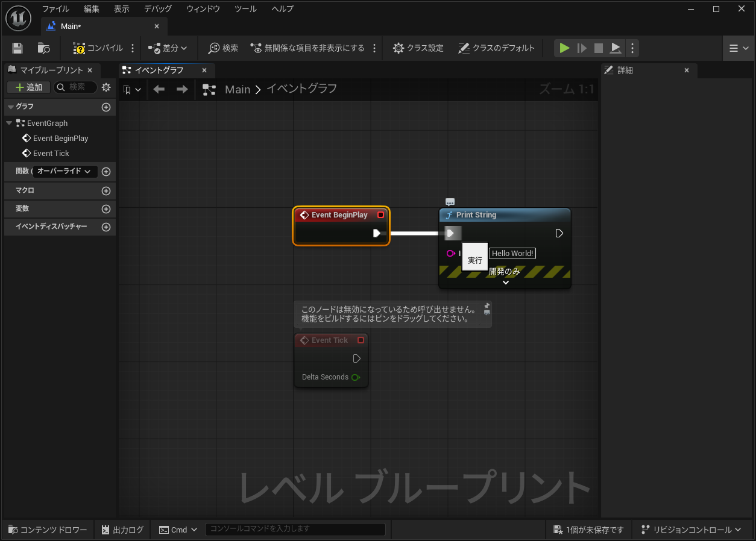Select the イベントグラフ tab
Image resolution: width=756 pixels, height=541 pixels.
(x=166, y=70)
